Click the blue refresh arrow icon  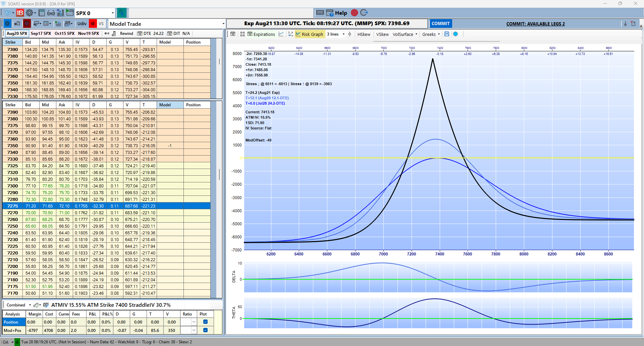(x=364, y=13)
